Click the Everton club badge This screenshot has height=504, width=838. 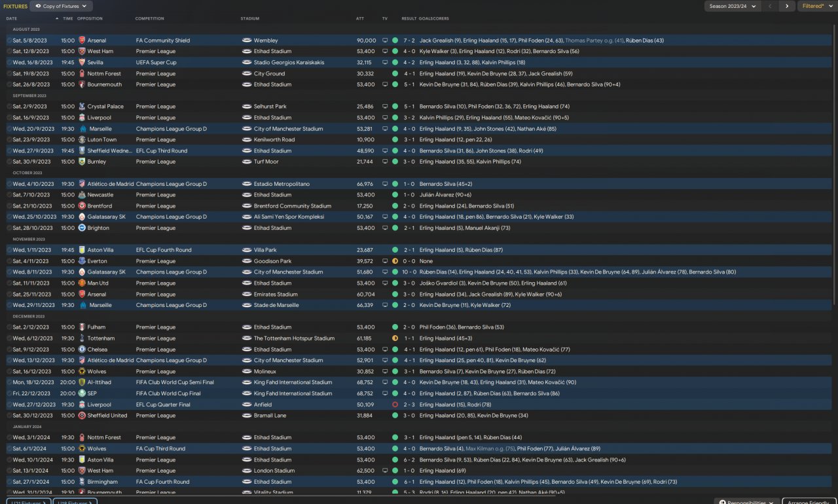pyautogui.click(x=82, y=261)
